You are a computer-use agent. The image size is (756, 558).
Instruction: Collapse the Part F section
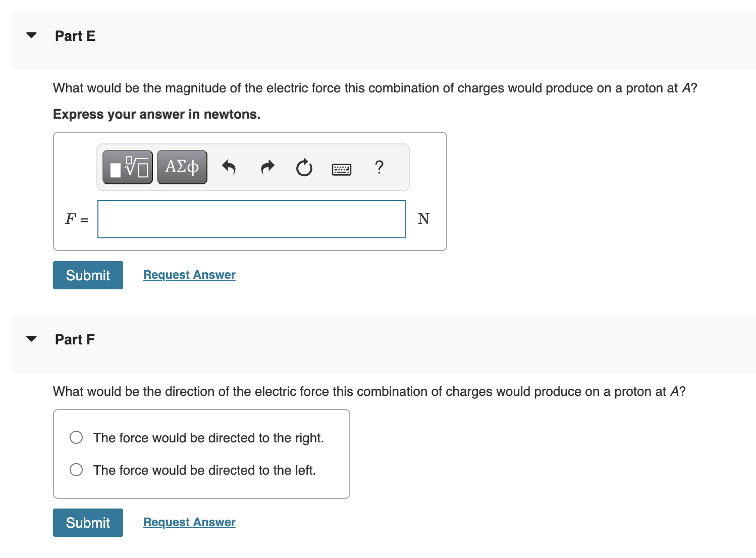[x=31, y=338]
